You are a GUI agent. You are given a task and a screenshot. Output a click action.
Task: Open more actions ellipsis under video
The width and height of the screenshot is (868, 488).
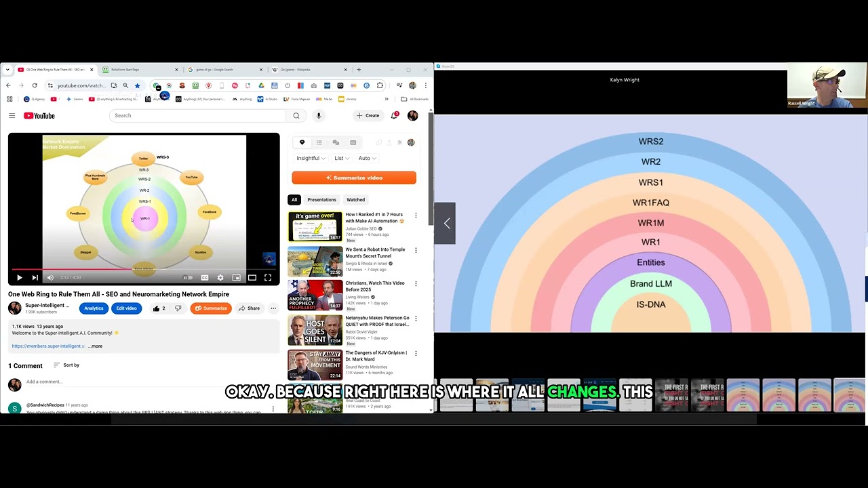[x=273, y=308]
